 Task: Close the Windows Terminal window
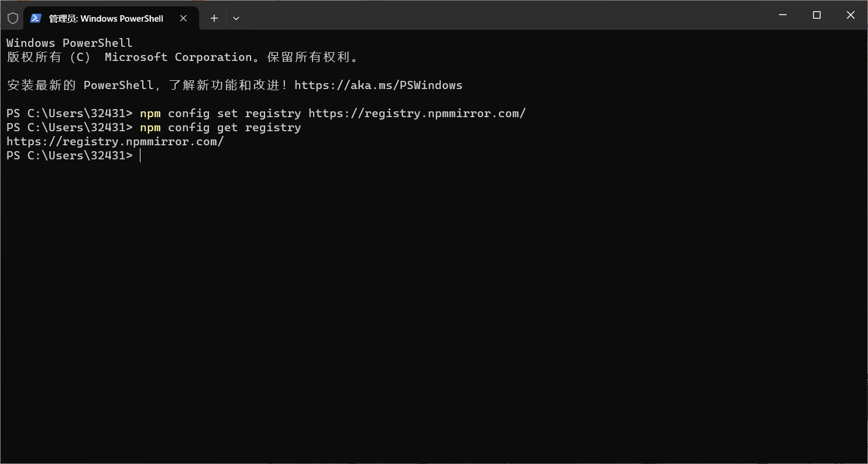[850, 15]
